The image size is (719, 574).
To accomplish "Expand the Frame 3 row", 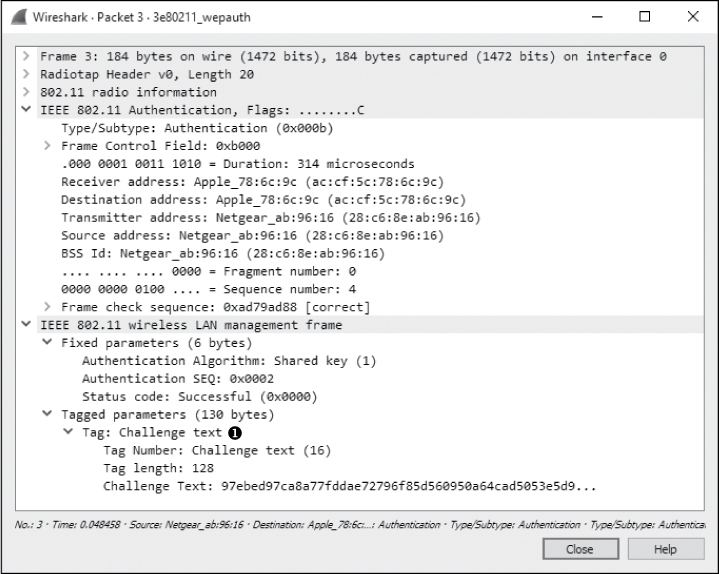I will click(26, 57).
